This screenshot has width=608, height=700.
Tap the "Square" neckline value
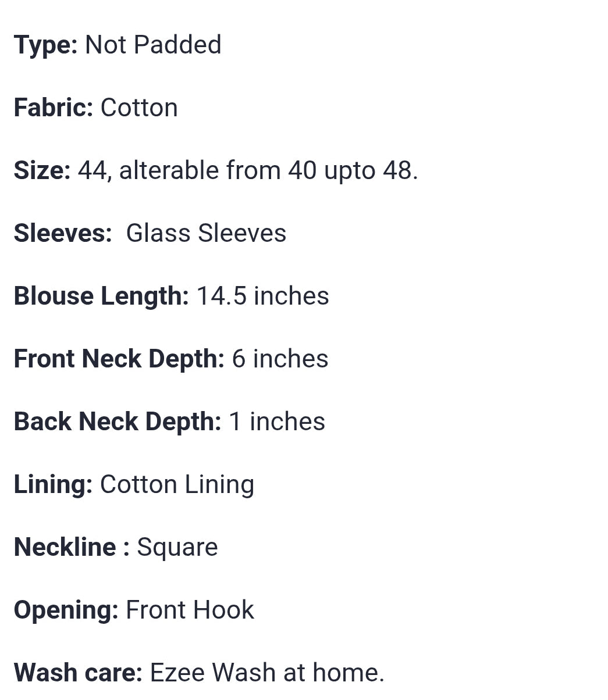(x=177, y=548)
